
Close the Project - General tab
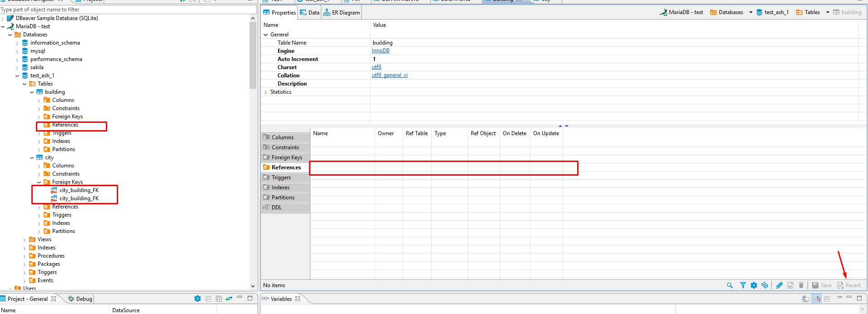point(54,299)
